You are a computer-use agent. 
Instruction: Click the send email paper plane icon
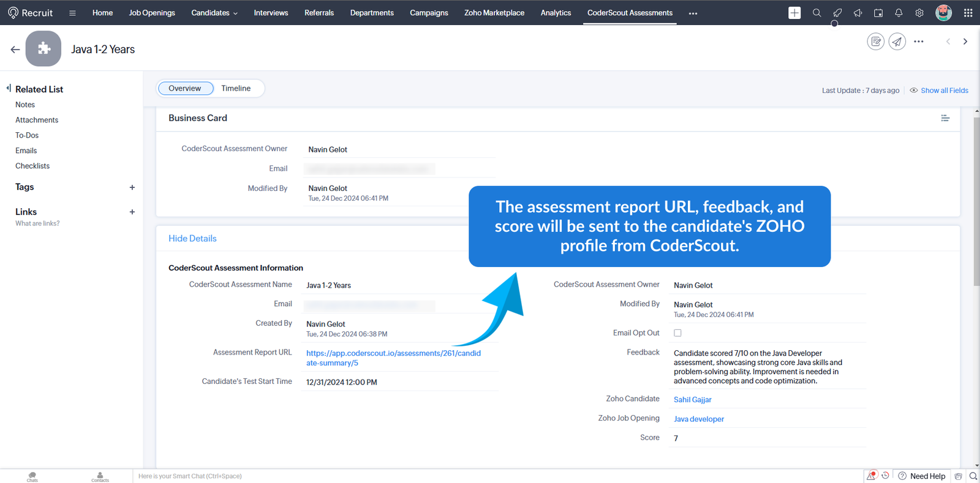click(897, 42)
